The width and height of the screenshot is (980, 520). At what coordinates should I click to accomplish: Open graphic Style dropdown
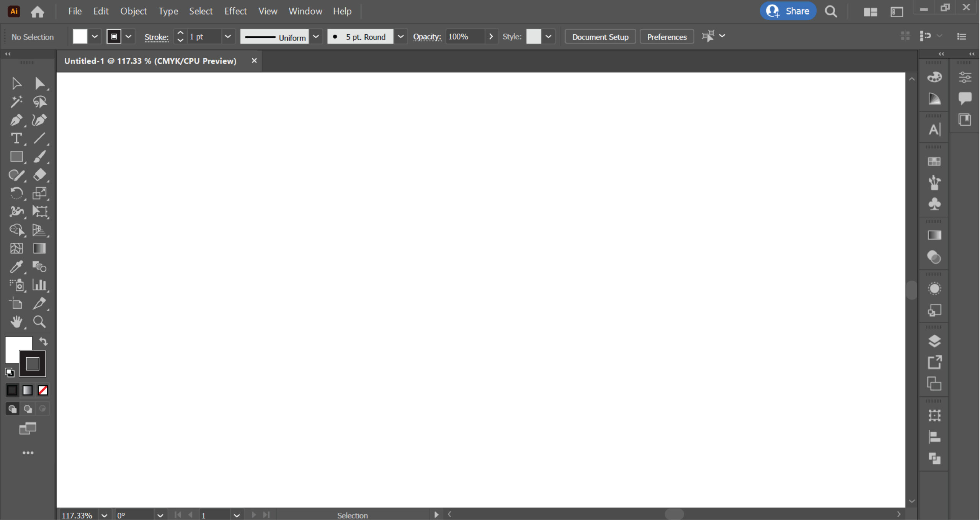click(x=548, y=37)
